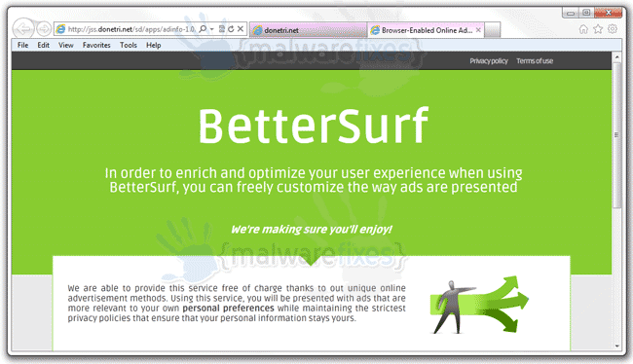Viewport: 633px width, 364px height.
Task: Open the Home page icon
Action: (x=583, y=29)
